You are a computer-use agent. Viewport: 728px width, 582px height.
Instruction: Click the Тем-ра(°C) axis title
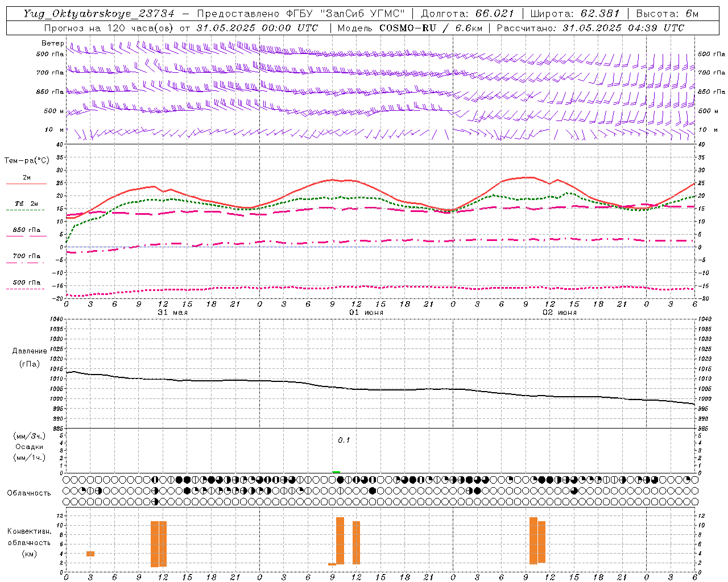27,160
